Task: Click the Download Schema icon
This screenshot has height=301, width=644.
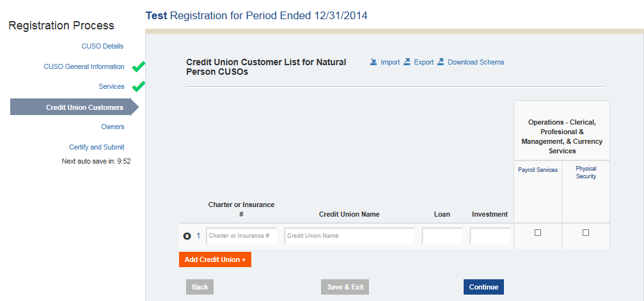Action: (x=441, y=62)
